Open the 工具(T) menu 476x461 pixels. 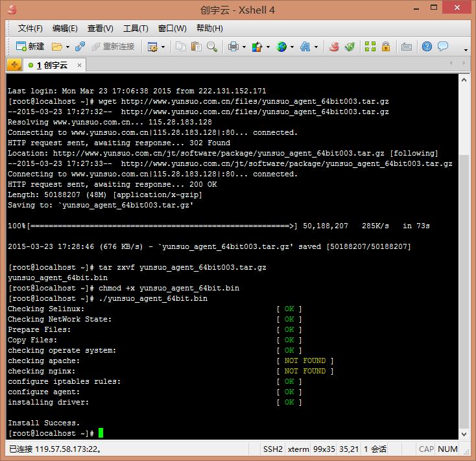click(x=136, y=29)
